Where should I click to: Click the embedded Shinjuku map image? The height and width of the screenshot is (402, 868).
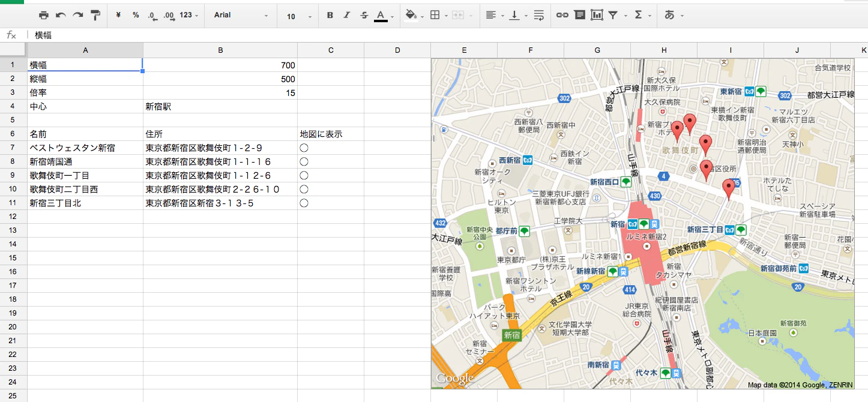coord(642,223)
